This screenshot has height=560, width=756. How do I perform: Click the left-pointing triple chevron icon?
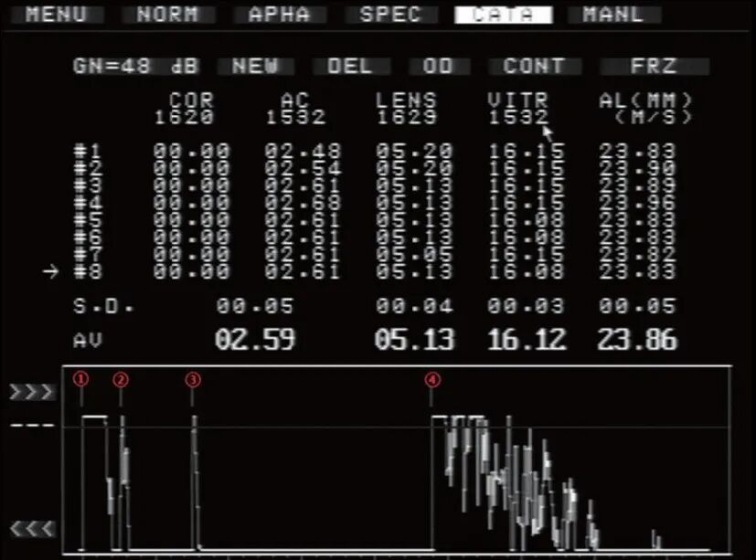click(x=32, y=529)
